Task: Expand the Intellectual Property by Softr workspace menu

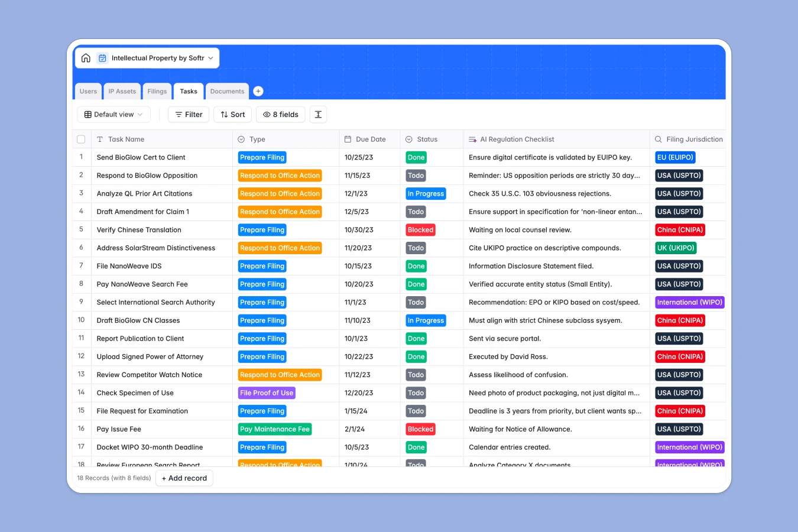Action: tap(211, 58)
